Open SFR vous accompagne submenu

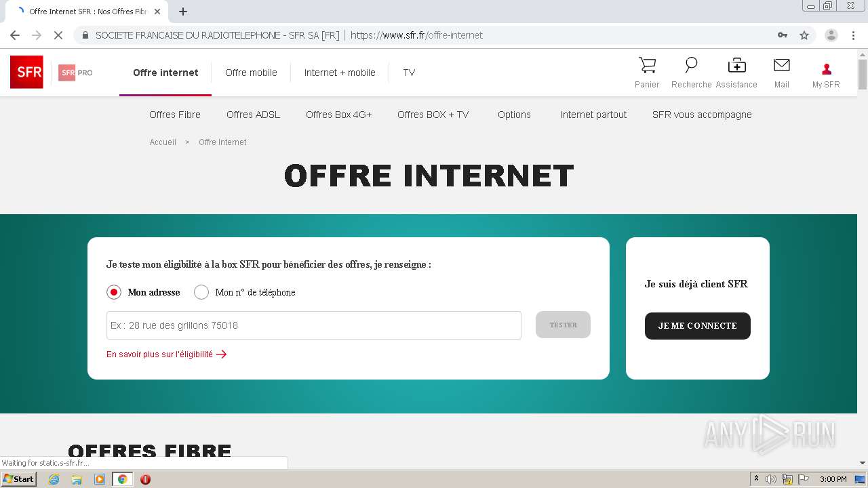[702, 115]
